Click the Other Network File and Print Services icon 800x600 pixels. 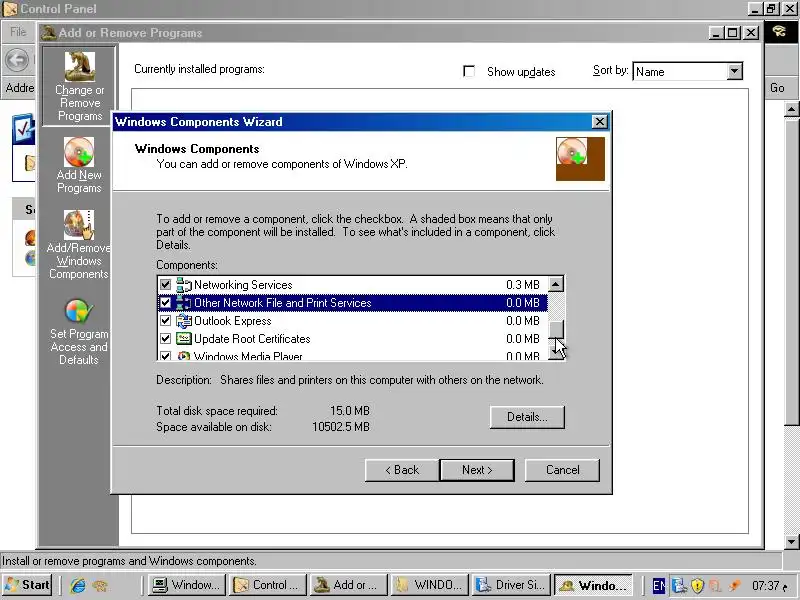click(184, 303)
